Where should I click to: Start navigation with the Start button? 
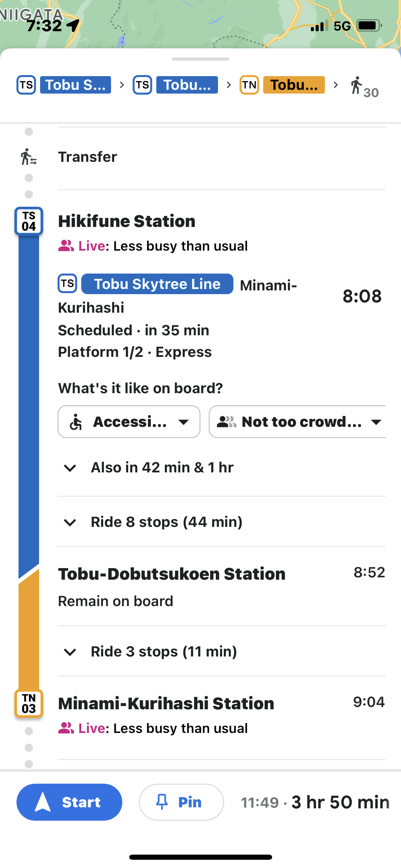pyautogui.click(x=69, y=802)
